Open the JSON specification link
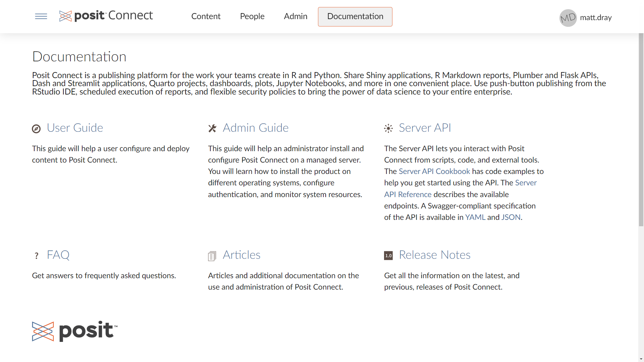Screen dimensions: 644x362 (511, 217)
